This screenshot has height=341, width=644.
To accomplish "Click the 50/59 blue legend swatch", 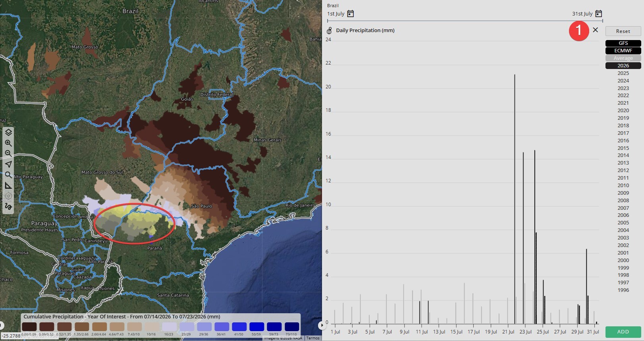I will (x=256, y=327).
